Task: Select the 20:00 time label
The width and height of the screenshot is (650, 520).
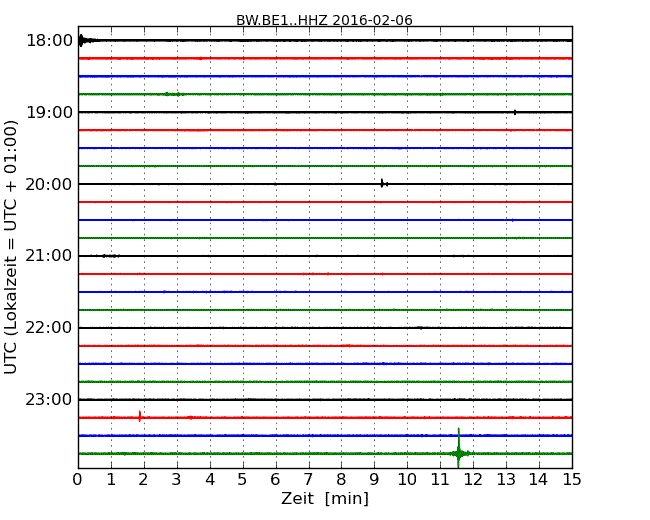Action: (49, 184)
